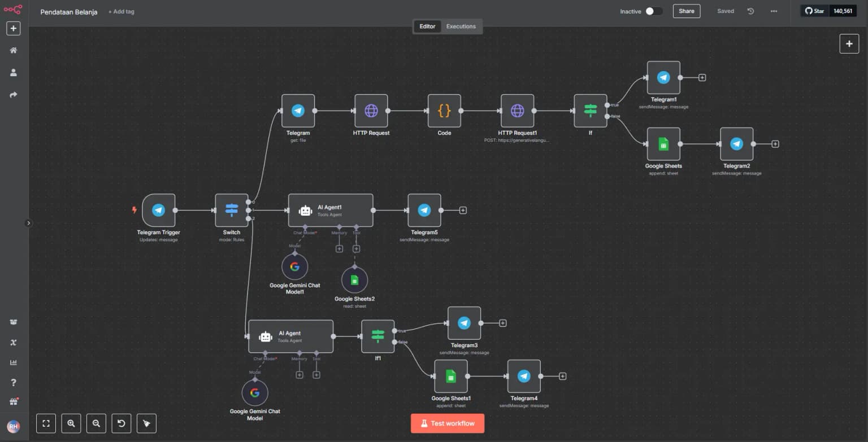Select the If node

[x=591, y=111]
